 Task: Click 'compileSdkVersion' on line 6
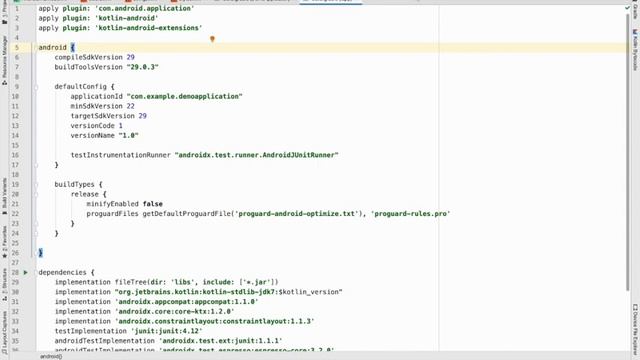89,57
